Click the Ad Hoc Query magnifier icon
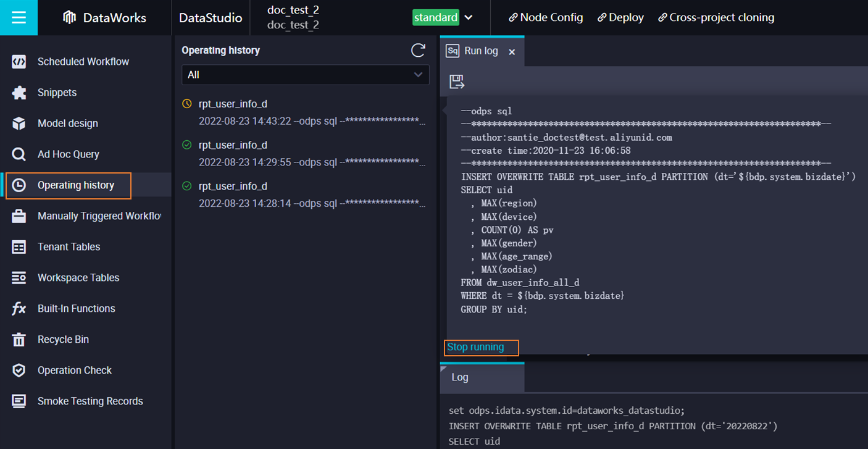 click(x=19, y=154)
